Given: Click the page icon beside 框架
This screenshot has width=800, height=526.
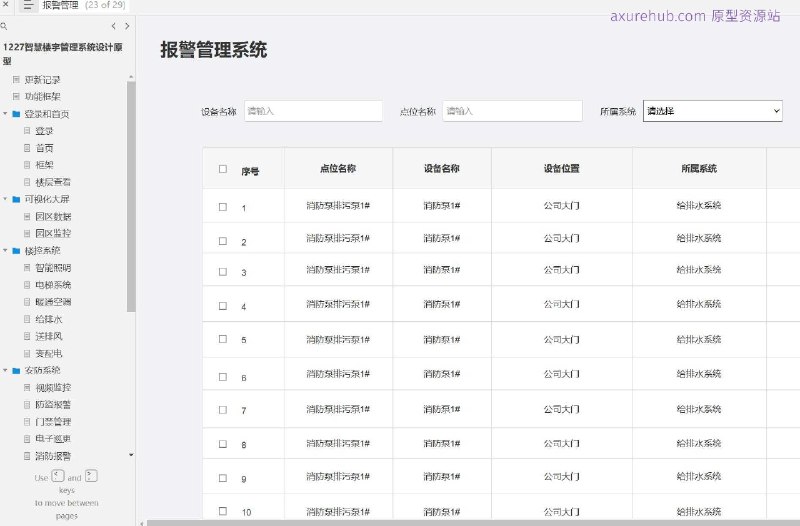Looking at the screenshot, I should (27, 165).
